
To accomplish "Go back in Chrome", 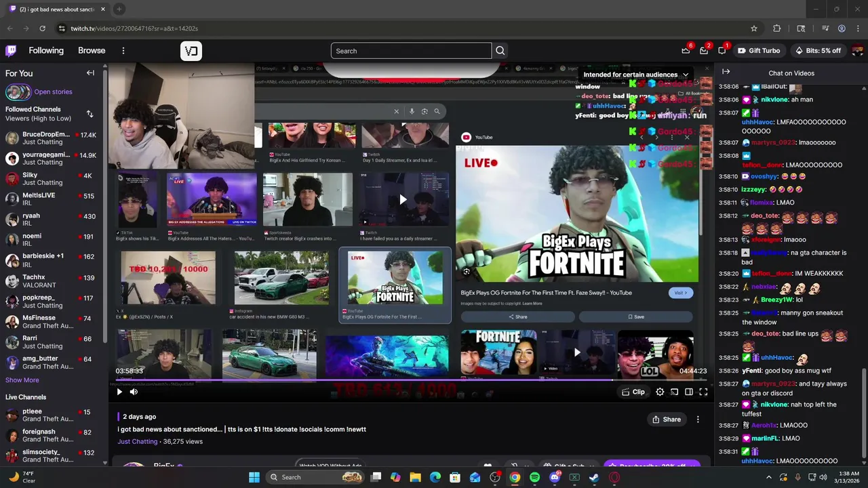I will 10,28.
